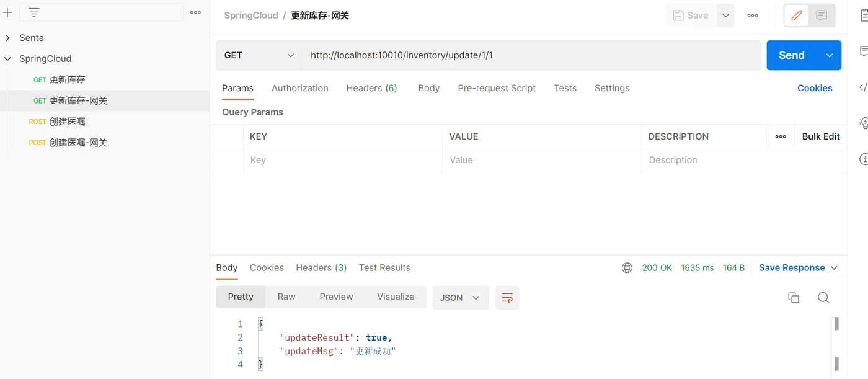The width and height of the screenshot is (868, 379).
Task: Open the GET method dropdown
Action: [259, 55]
